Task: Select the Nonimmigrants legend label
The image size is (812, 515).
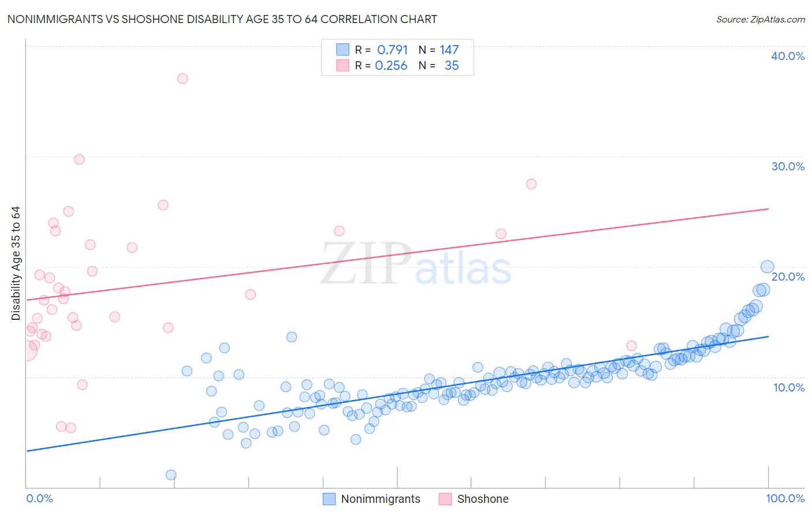Action: [381, 499]
